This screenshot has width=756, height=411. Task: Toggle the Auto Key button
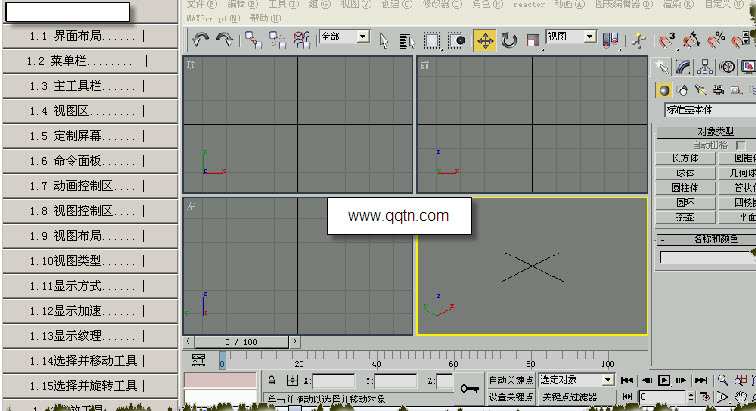click(x=511, y=380)
